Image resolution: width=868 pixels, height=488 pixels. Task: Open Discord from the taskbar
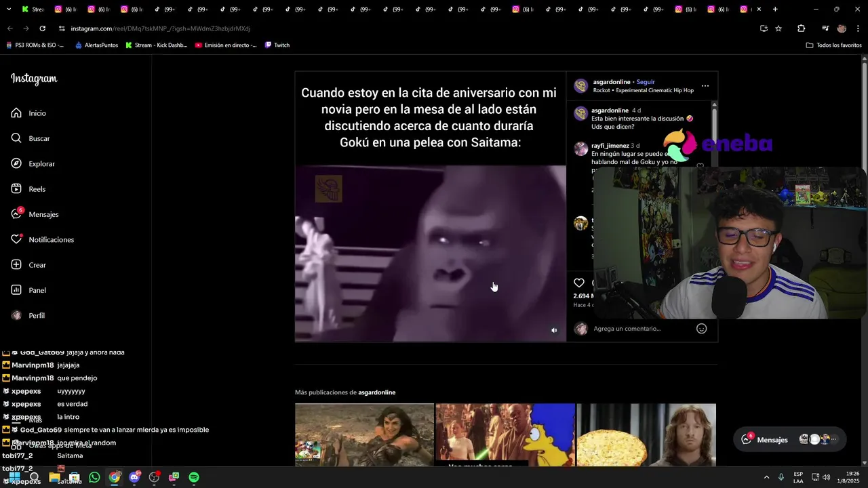click(x=134, y=477)
